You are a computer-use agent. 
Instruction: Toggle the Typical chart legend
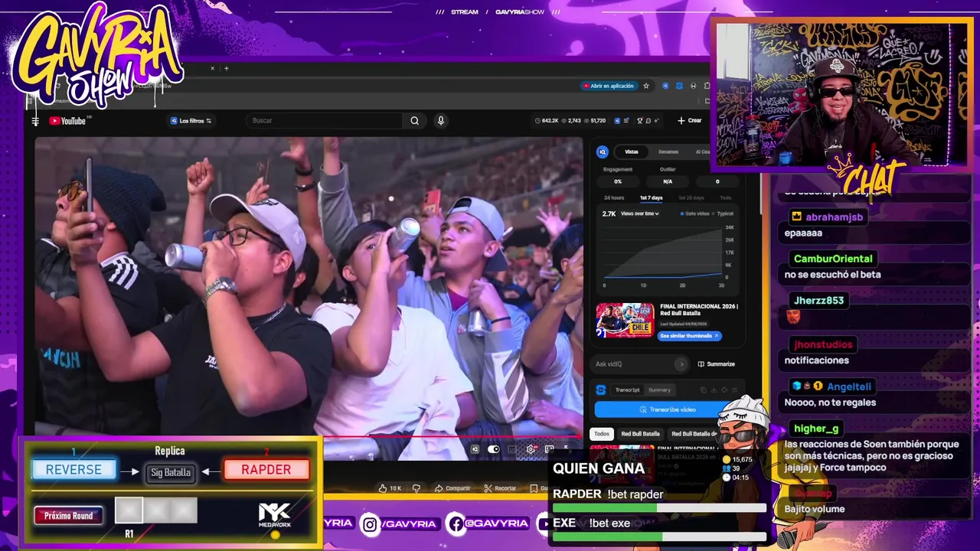click(x=724, y=214)
